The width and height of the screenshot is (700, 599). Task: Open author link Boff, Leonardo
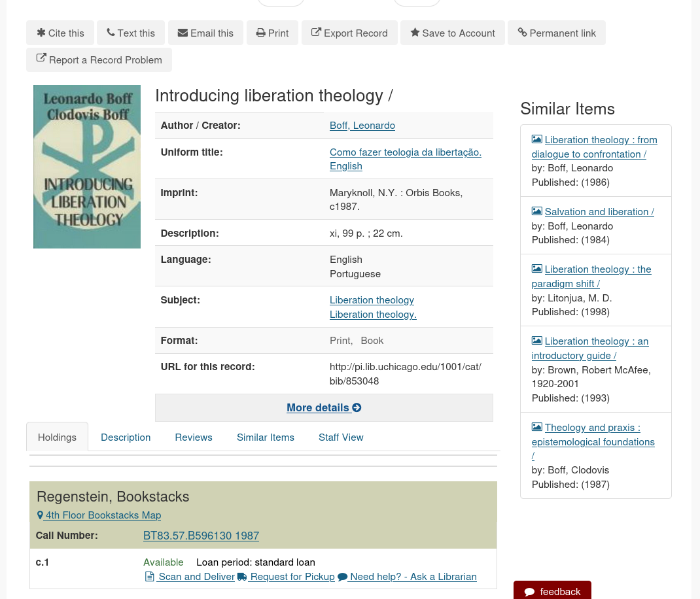pos(362,125)
